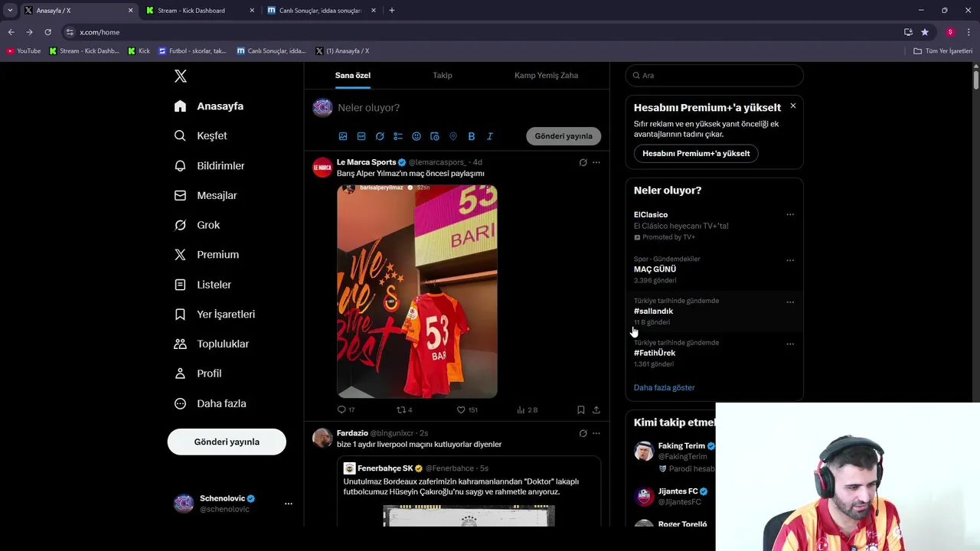Open Schenolovic account options menu
This screenshot has width=980, height=551.
pyautogui.click(x=289, y=504)
